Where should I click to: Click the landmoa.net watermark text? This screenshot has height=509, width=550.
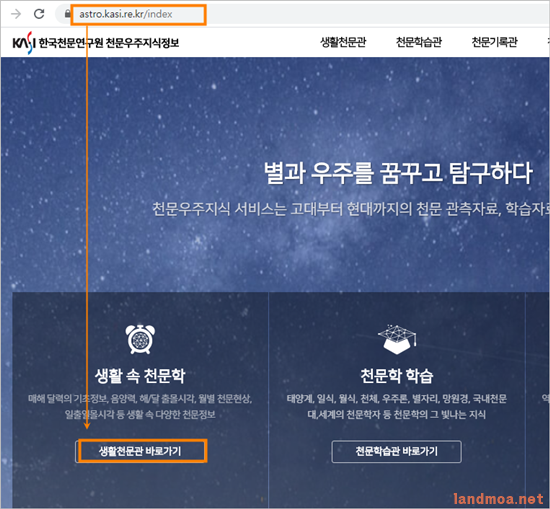click(498, 498)
